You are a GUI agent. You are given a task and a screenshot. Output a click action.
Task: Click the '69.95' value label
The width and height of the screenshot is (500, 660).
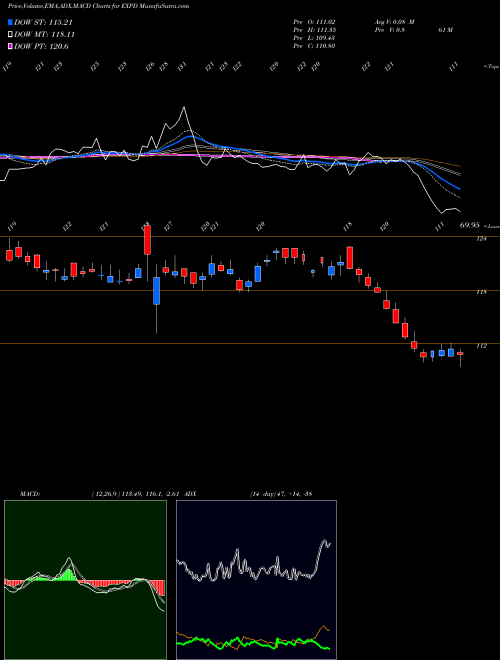470,226
